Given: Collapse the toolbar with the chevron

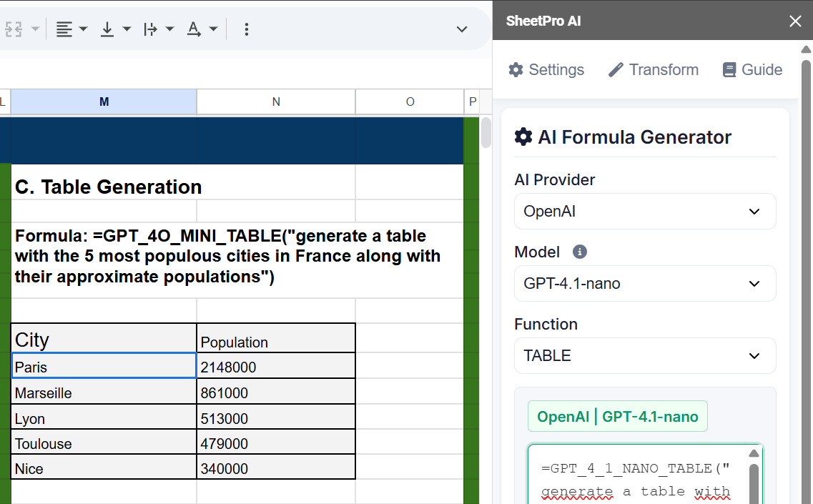Looking at the screenshot, I should [461, 29].
